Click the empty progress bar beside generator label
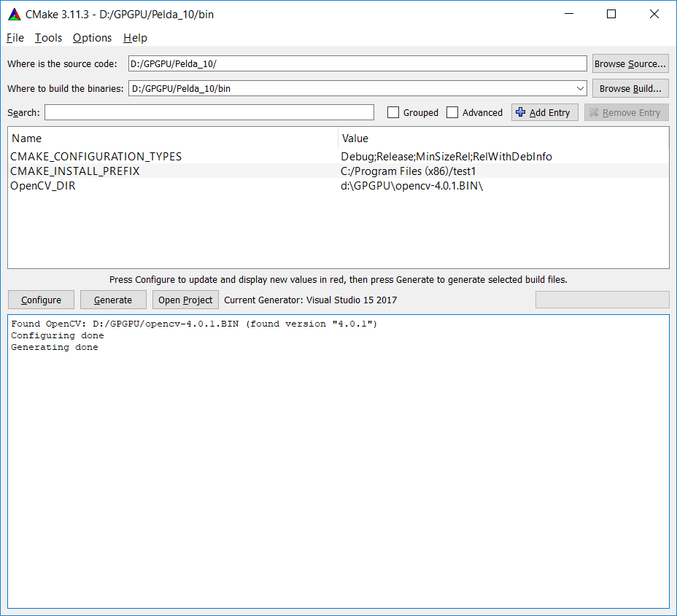 click(603, 300)
